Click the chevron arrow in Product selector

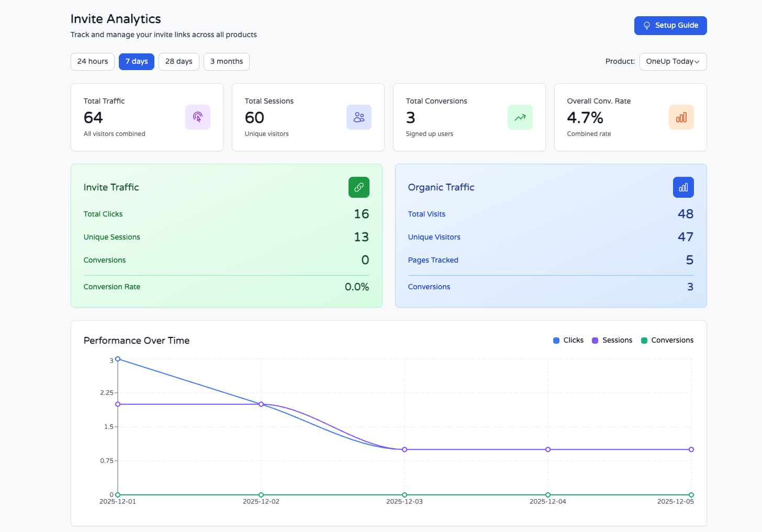click(697, 62)
